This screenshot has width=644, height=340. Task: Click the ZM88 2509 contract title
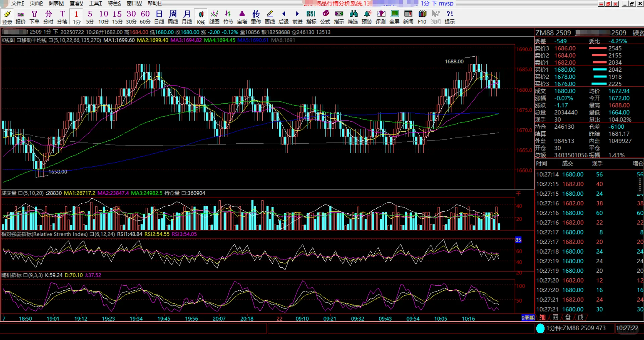[x=553, y=33]
